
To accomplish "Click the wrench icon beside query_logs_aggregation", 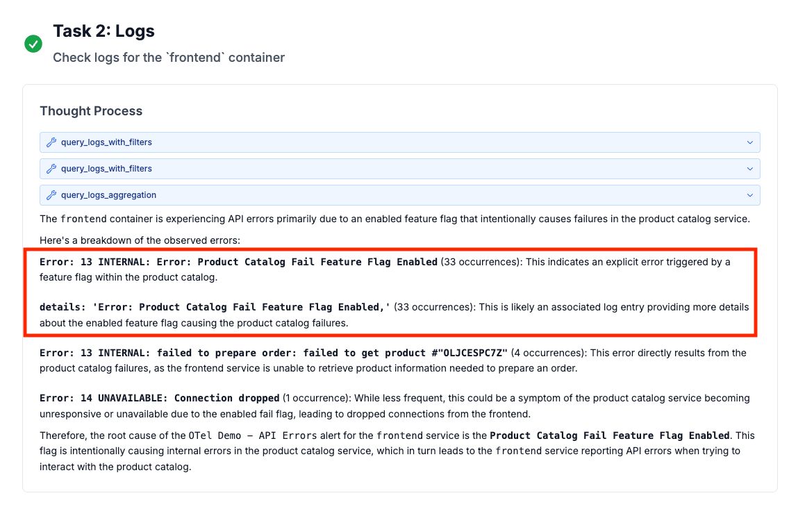I will pyautogui.click(x=51, y=195).
